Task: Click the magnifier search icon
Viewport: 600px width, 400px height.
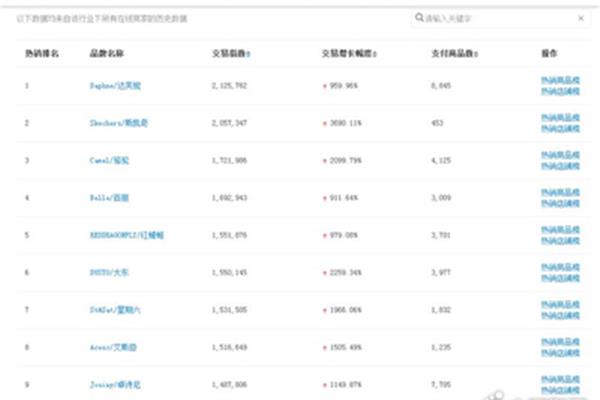Action: (419, 18)
